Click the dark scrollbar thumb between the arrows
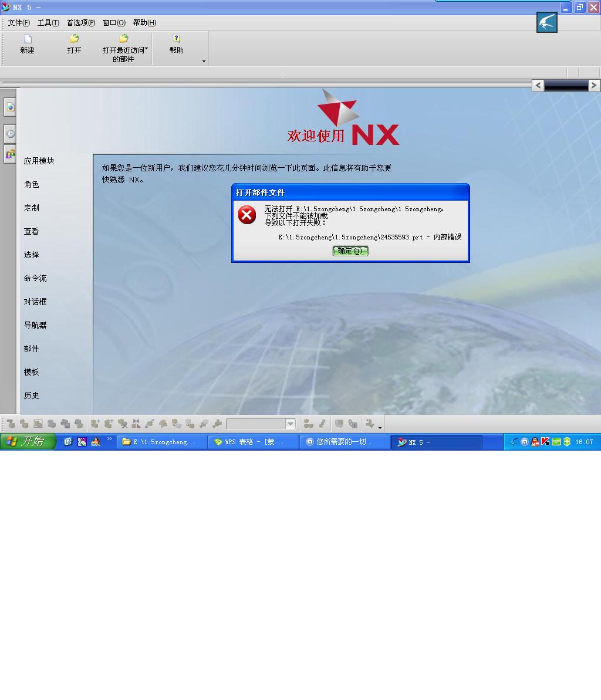601x700 pixels. point(566,86)
